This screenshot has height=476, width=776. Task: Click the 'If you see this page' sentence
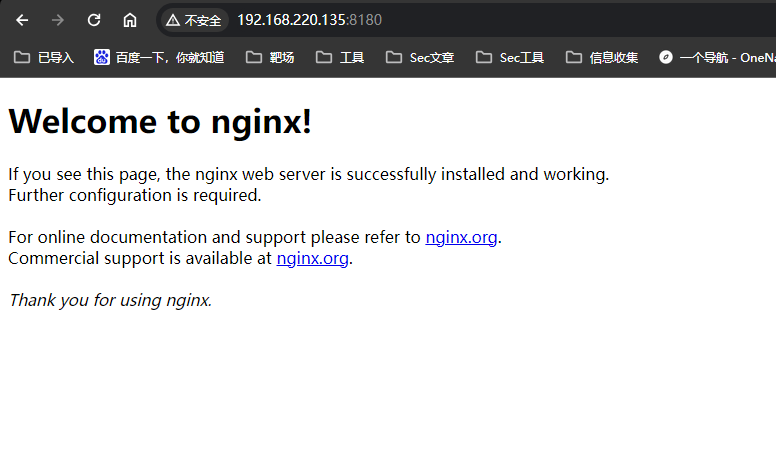[x=309, y=174]
